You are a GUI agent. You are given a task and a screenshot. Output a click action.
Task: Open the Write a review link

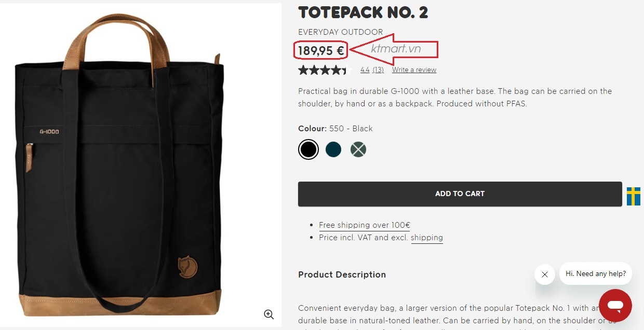point(414,70)
